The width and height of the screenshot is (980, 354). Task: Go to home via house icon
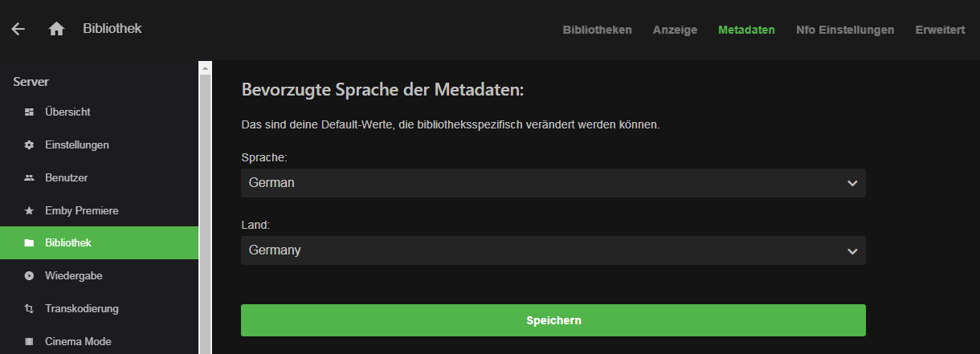(56, 29)
